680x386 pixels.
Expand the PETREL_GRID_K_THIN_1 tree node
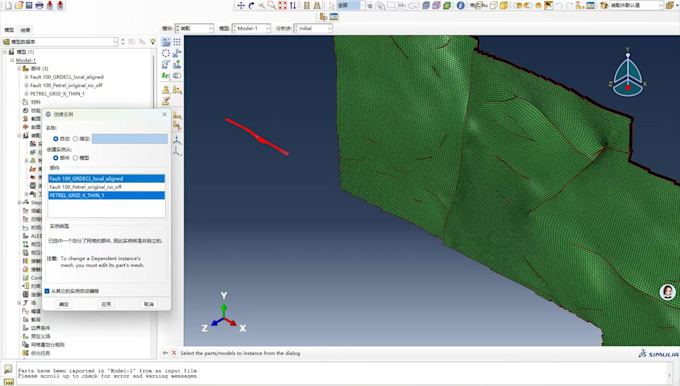coord(26,94)
